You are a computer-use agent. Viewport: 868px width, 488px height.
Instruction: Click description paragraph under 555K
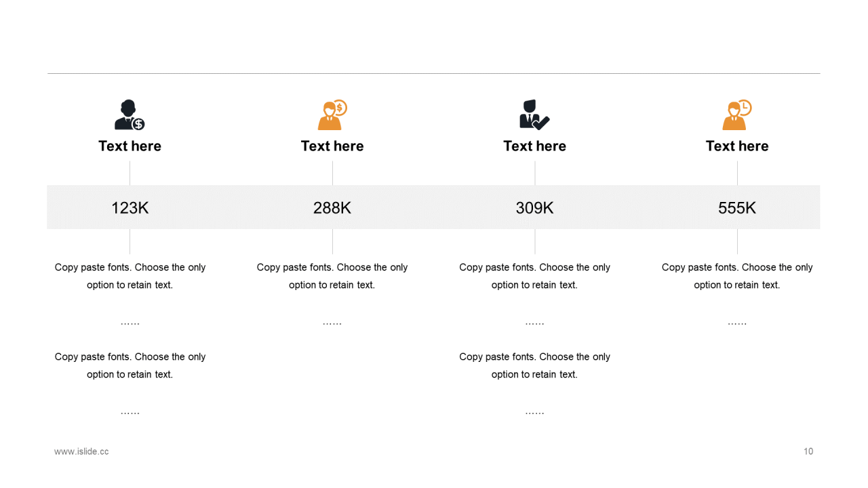point(737,276)
